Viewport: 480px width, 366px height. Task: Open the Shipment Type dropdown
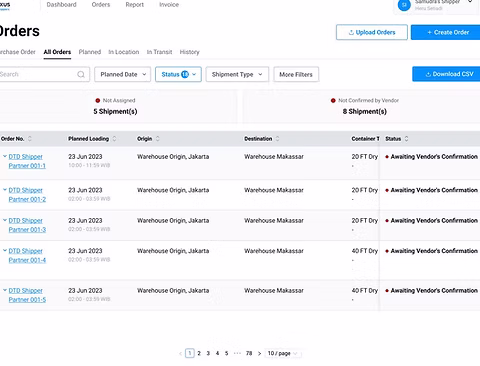point(237,74)
